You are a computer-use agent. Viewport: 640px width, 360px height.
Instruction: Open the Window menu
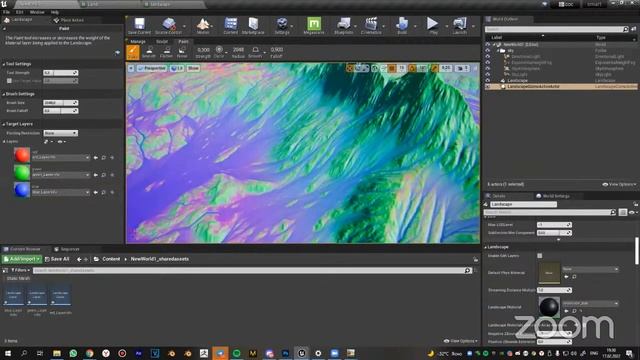pos(37,12)
